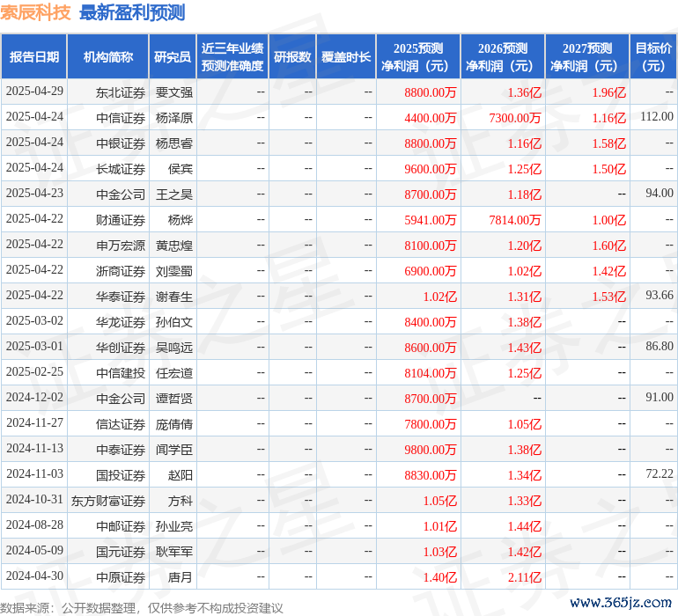
Task: Click analyst name 杨泽原
Action: (174, 118)
